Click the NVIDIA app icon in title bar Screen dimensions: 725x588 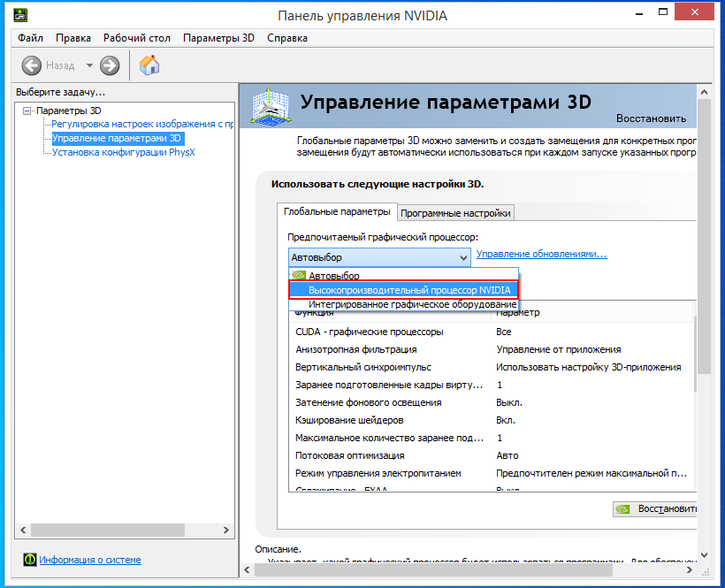[x=19, y=15]
